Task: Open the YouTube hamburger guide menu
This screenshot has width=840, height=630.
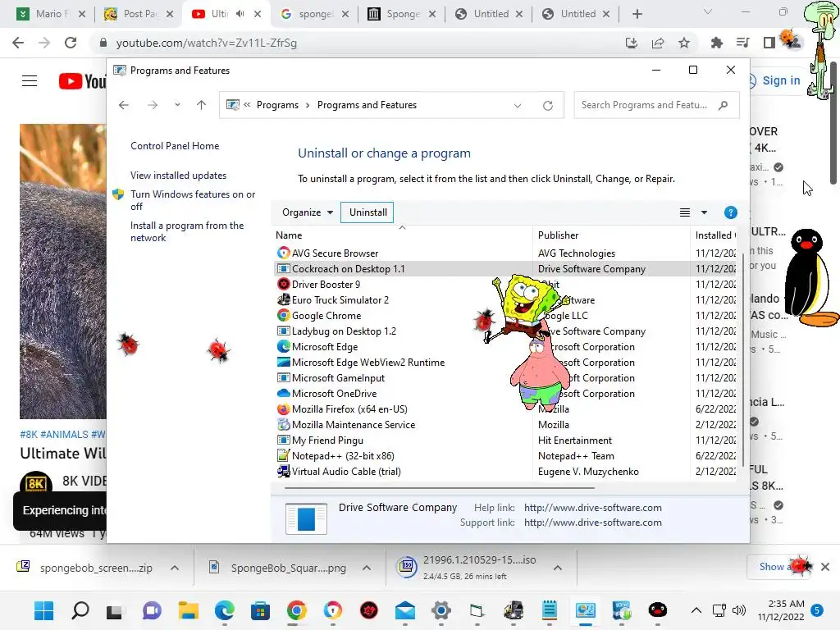Action: click(30, 81)
